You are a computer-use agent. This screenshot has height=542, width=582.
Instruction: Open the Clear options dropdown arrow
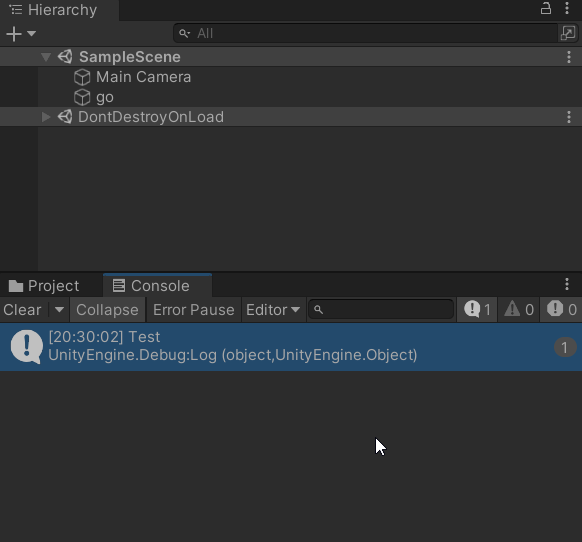coord(59,310)
